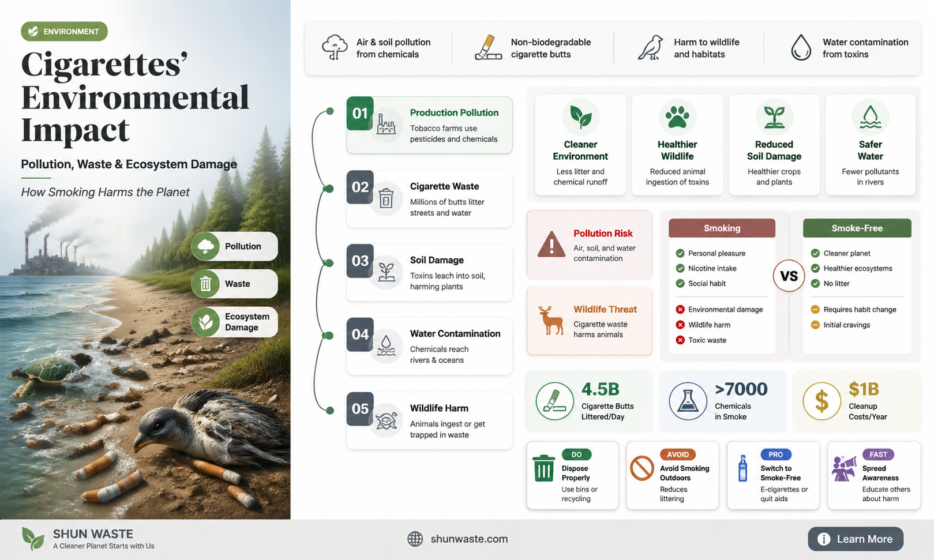Viewport: 934px width, 560px height.
Task: Click the globe icon next to shunwaste.com
Action: click(x=415, y=539)
